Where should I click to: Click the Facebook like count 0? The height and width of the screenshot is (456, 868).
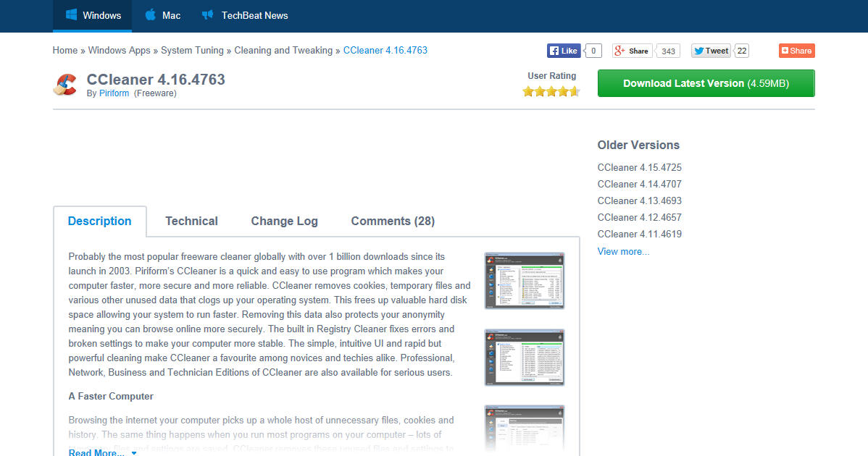593,51
